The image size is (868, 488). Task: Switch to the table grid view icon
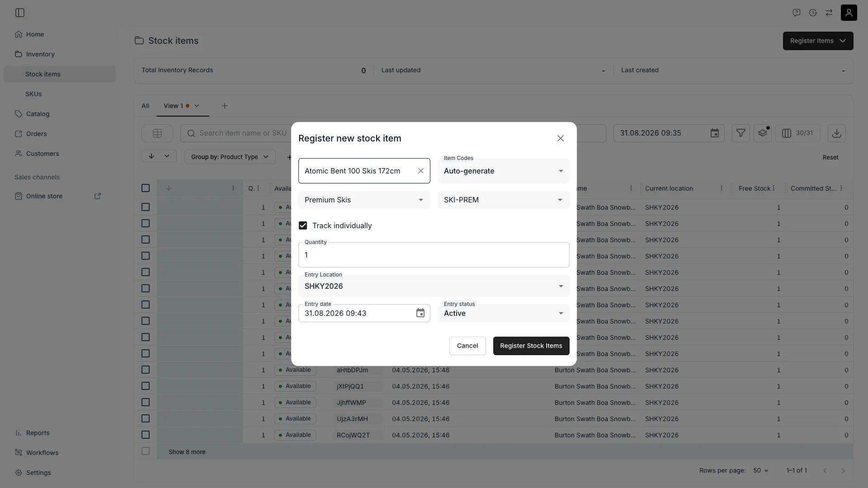coord(157,133)
